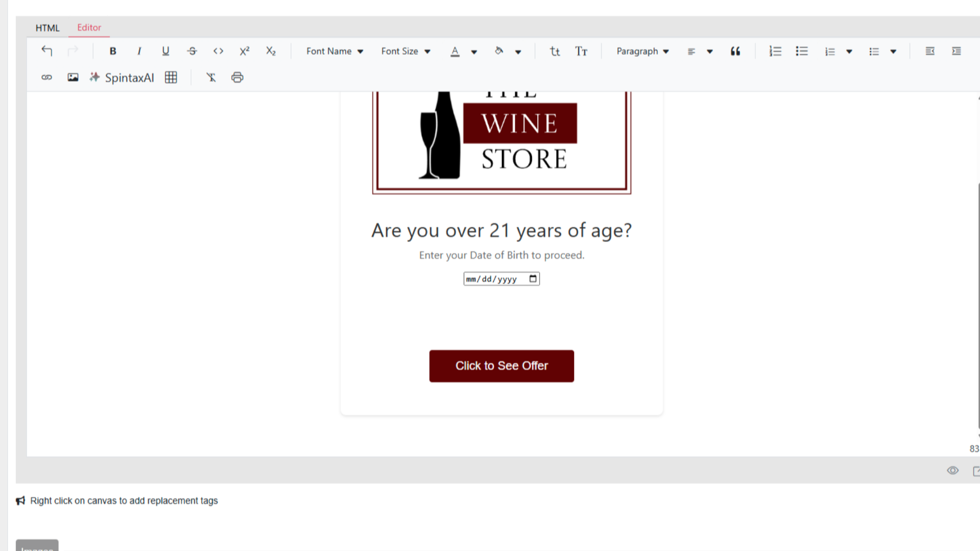Decrease paragraph indent
The image size is (980, 551).
pyautogui.click(x=930, y=51)
